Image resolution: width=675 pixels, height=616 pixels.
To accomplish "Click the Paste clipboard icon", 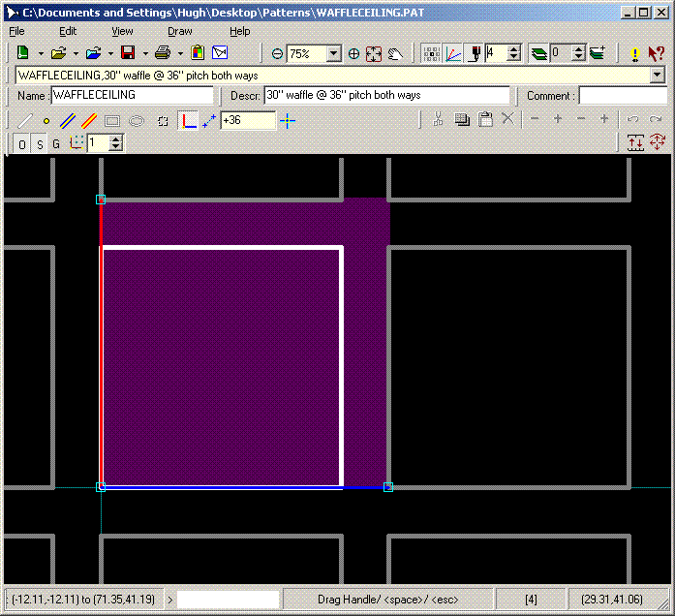I will 485,119.
